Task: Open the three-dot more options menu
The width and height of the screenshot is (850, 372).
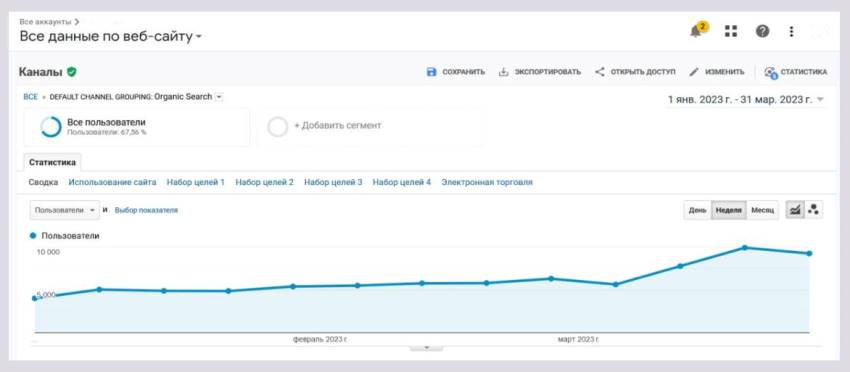Action: [791, 31]
